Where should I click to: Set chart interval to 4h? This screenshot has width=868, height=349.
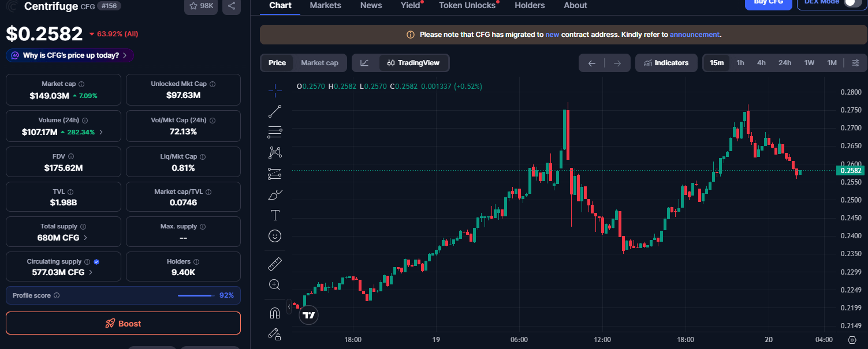tap(761, 63)
